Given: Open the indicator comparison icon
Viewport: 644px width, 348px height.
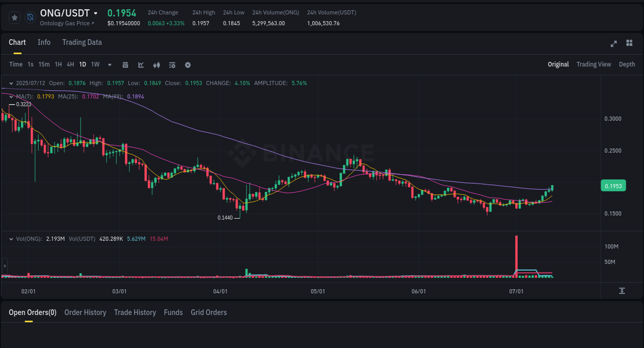Looking at the screenshot, I should [156, 64].
